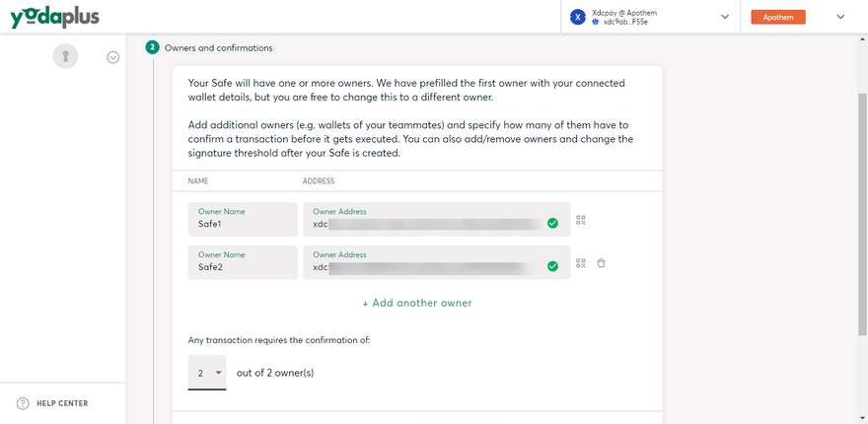868x424 pixels.
Task: Click Add another owner
Action: (417, 303)
